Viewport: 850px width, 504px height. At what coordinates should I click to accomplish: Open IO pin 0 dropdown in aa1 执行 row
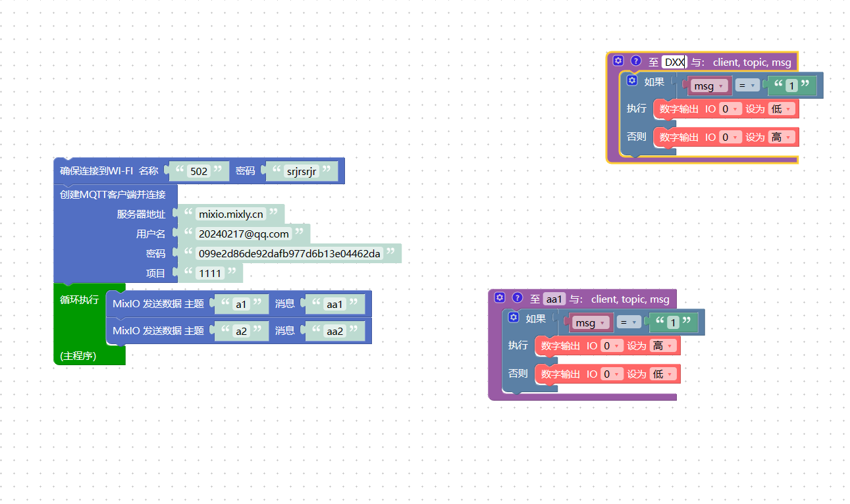[612, 346]
